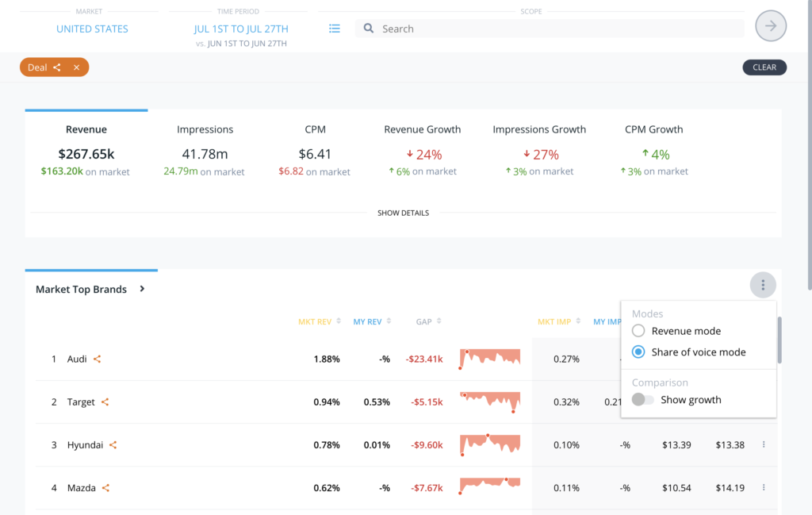
Task: Open the Hyundai brand row
Action: tap(85, 445)
